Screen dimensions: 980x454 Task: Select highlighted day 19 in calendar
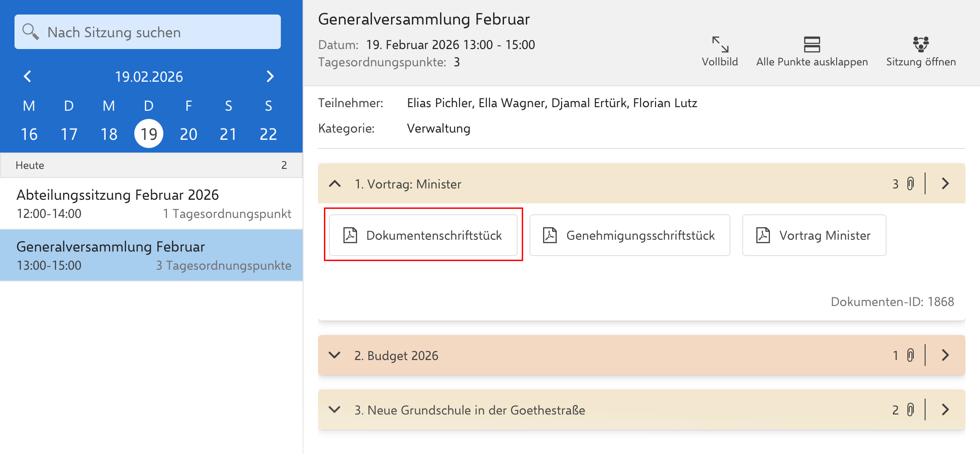(149, 133)
